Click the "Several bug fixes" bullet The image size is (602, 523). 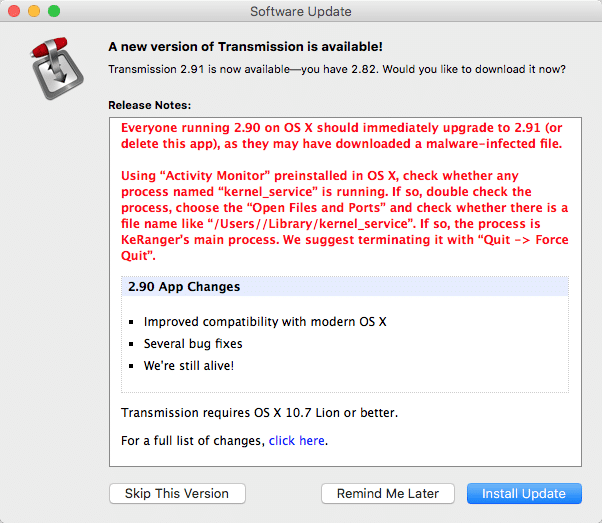point(193,344)
